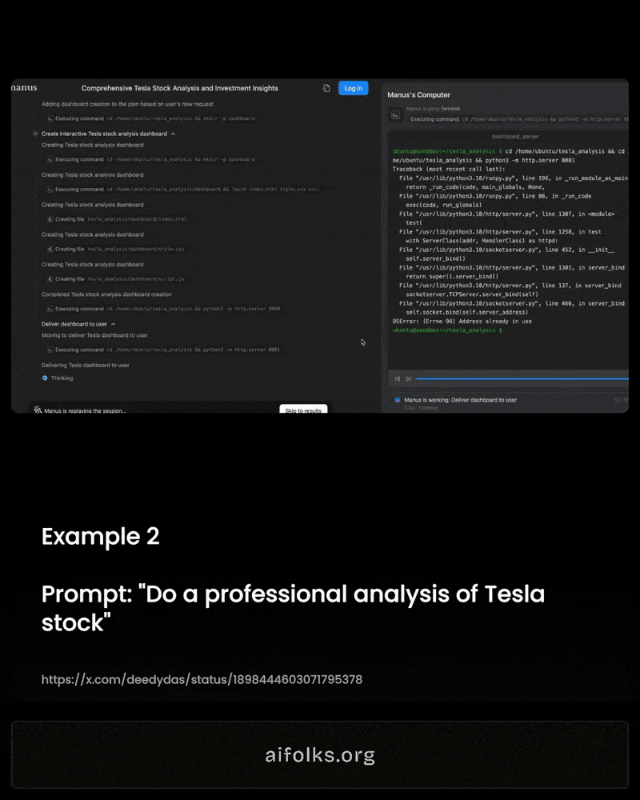Viewport: 640px width, 800px height.
Task: Open the http.server 8001 command step
Action: coord(163,350)
